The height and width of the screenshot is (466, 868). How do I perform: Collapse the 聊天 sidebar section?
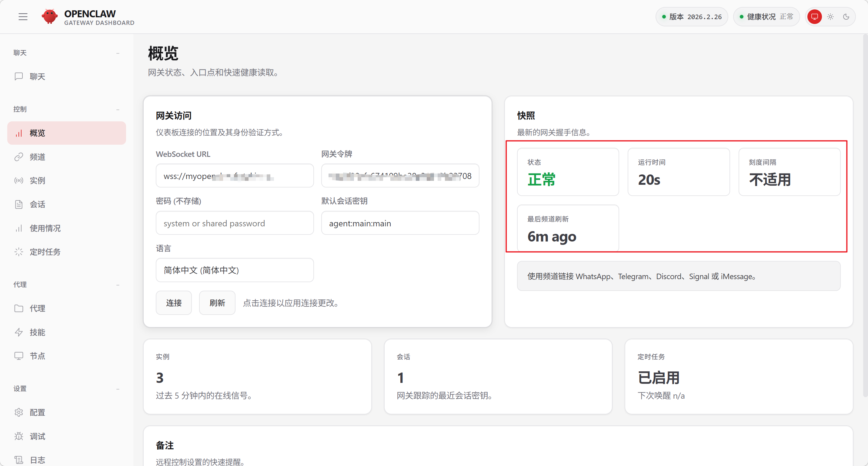tap(118, 53)
